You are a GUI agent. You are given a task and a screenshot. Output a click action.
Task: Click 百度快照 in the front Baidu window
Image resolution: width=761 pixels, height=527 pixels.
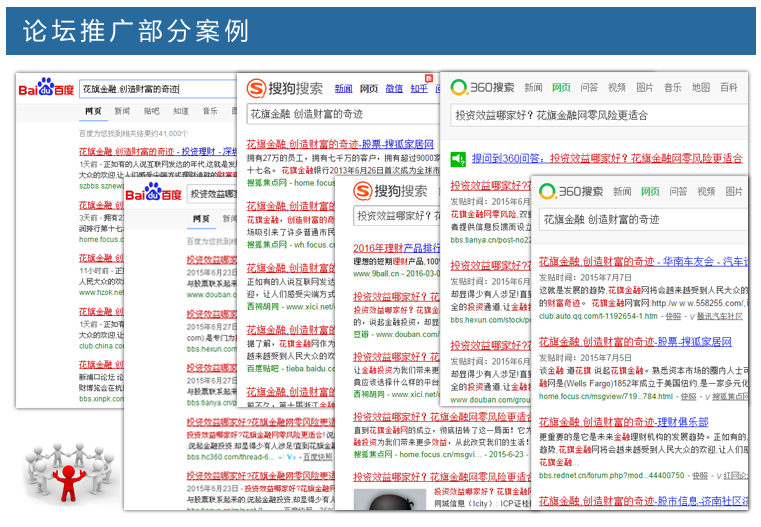(x=318, y=457)
